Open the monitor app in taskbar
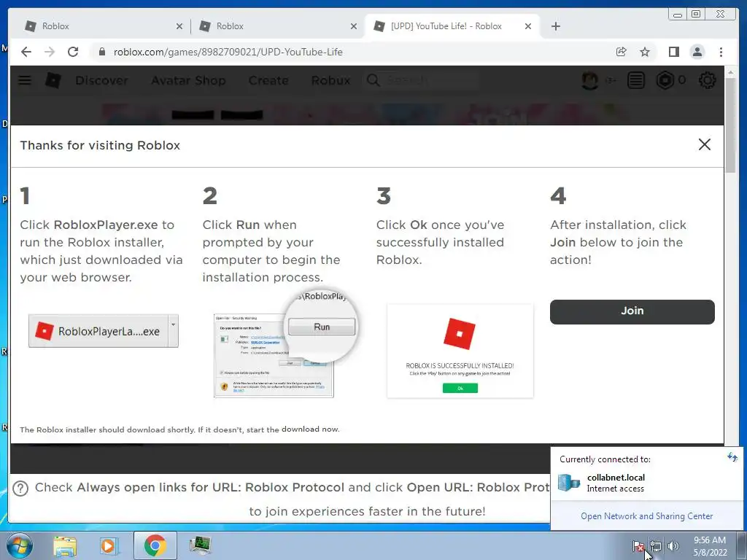The height and width of the screenshot is (560, 747). (201, 545)
